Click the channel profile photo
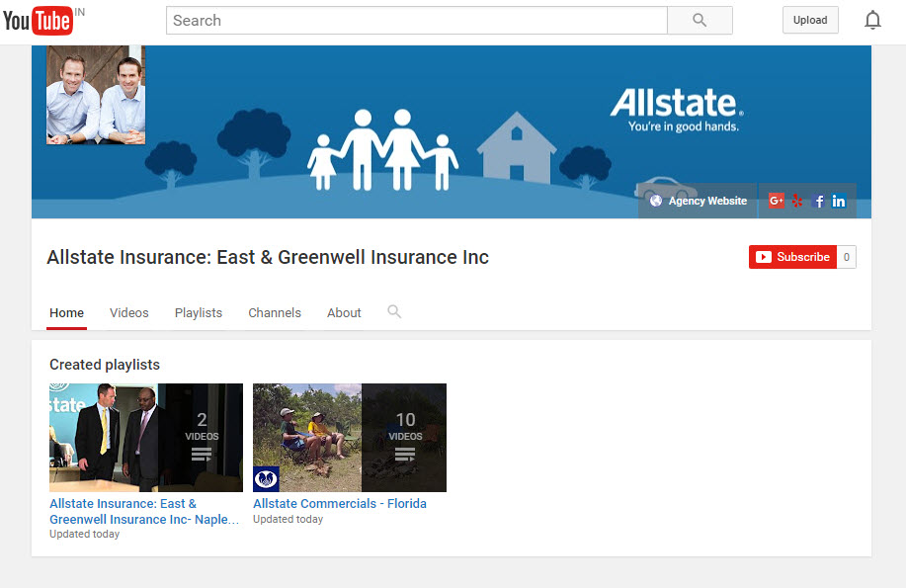Viewport: 906px width, 588px height. 96,96
